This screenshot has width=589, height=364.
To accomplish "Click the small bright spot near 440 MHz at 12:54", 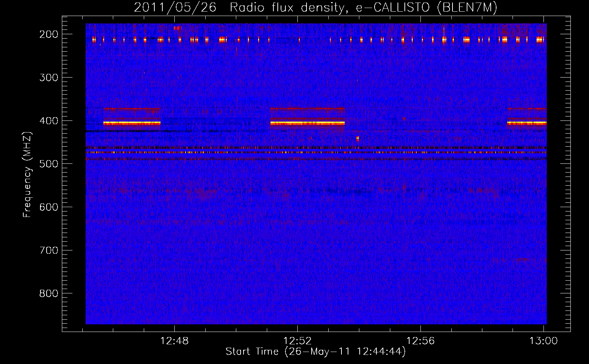I will coord(357,138).
